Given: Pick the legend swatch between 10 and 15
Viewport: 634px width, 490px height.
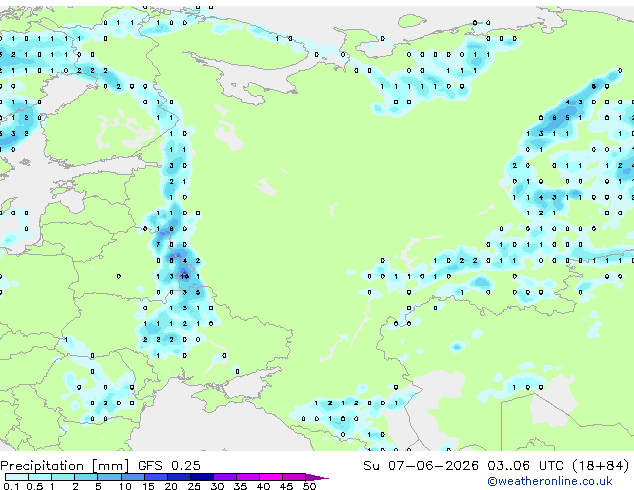Looking at the screenshot, I should click(133, 477).
